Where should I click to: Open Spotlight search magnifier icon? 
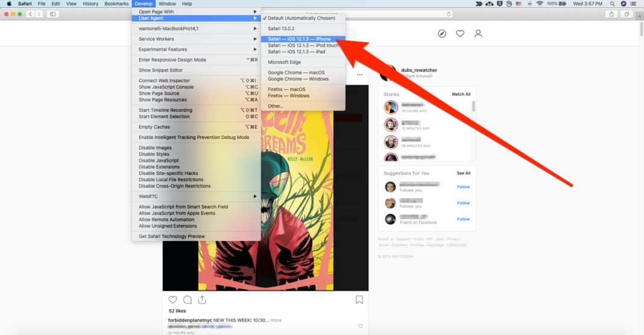click(x=613, y=4)
